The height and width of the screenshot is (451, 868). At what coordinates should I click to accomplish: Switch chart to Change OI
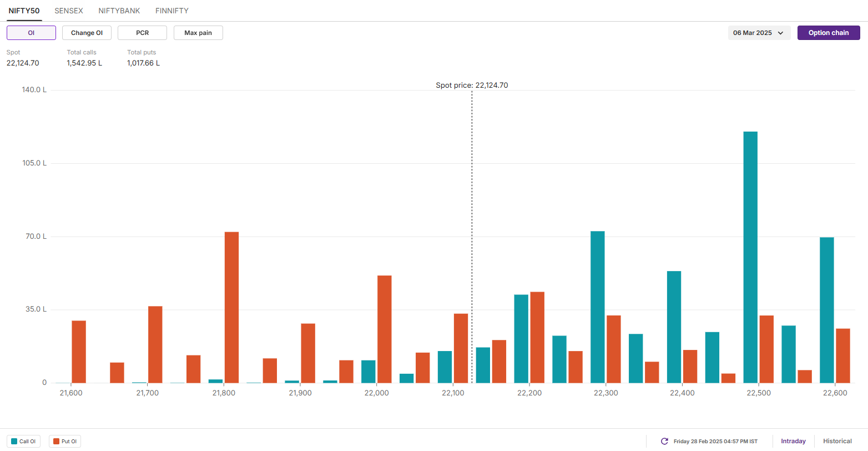click(x=87, y=33)
